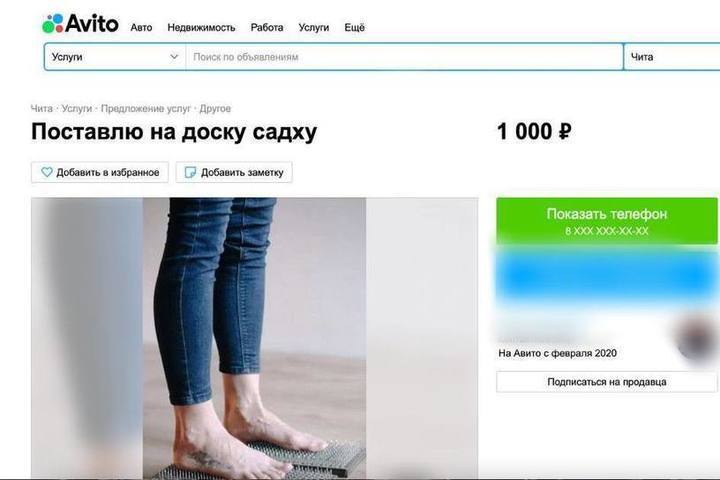Click the search field Поиск по объявлениям
This screenshot has height=480, width=720.
pyautogui.click(x=404, y=57)
